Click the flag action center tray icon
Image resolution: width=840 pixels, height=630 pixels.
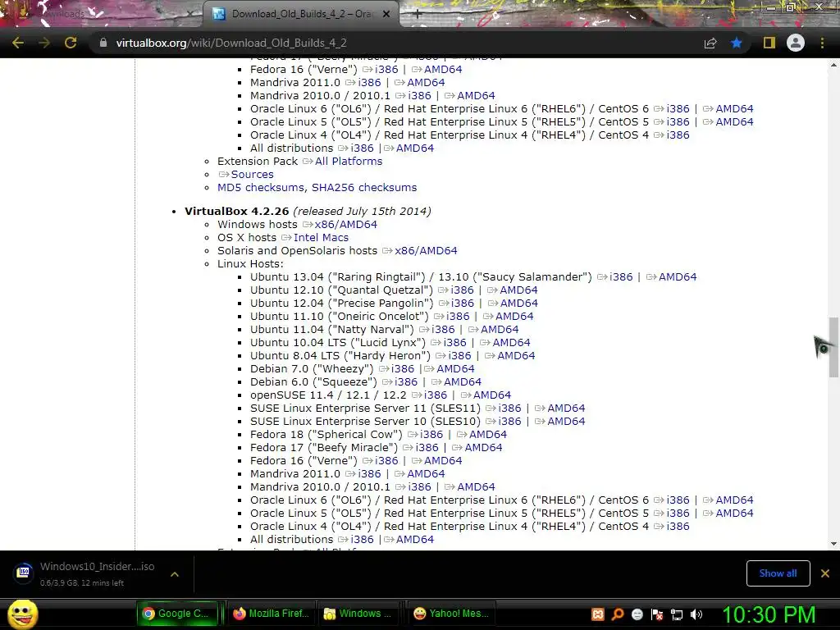click(657, 614)
